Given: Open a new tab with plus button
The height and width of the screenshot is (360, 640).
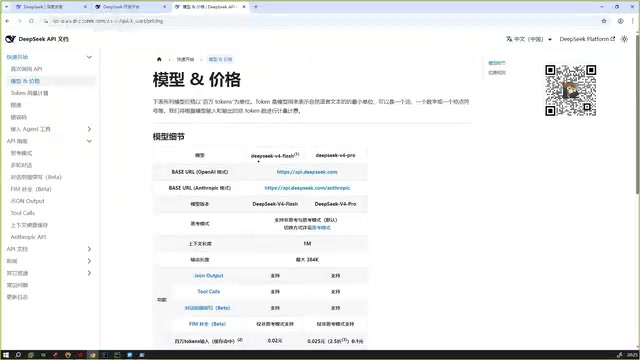Looking at the screenshot, I should [x=256, y=7].
